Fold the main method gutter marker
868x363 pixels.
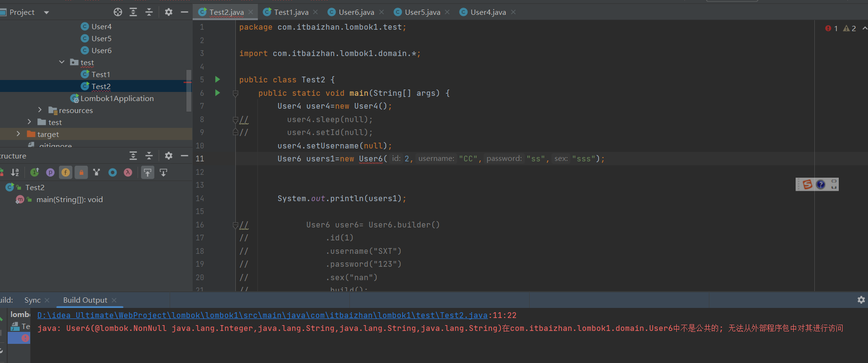[235, 93]
